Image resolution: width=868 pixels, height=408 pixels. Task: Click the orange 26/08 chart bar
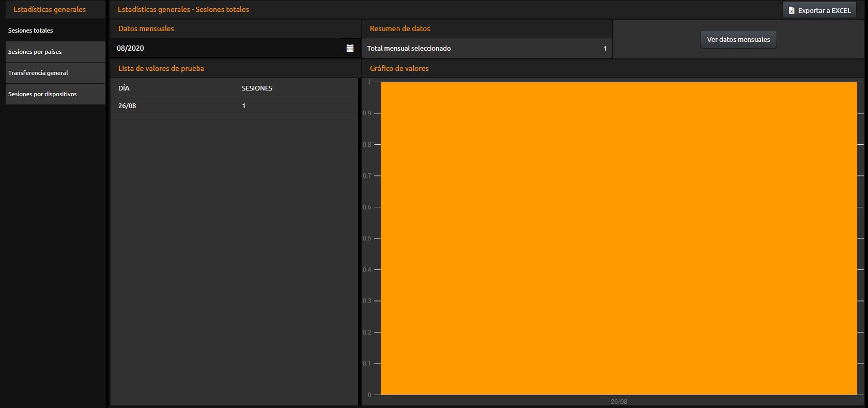[x=618, y=238]
